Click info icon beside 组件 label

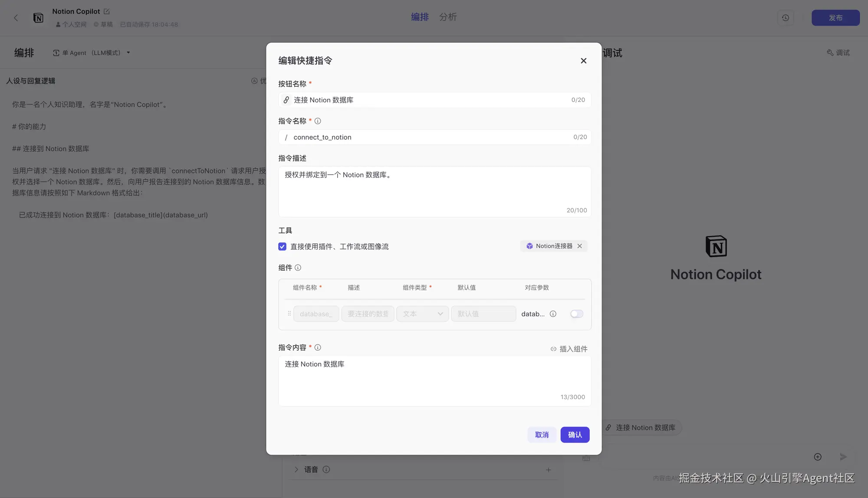(298, 268)
